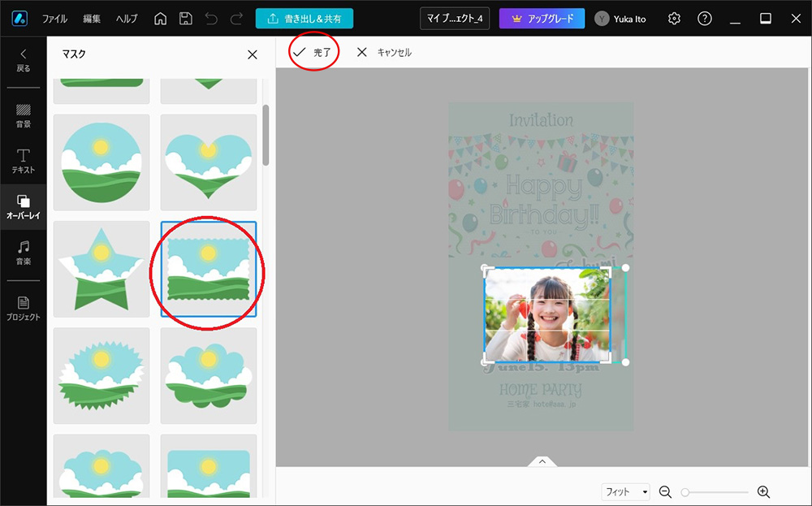Image resolution: width=812 pixels, height=506 pixels.
Task: Zoom in with plus magnifier
Action: pos(763,491)
